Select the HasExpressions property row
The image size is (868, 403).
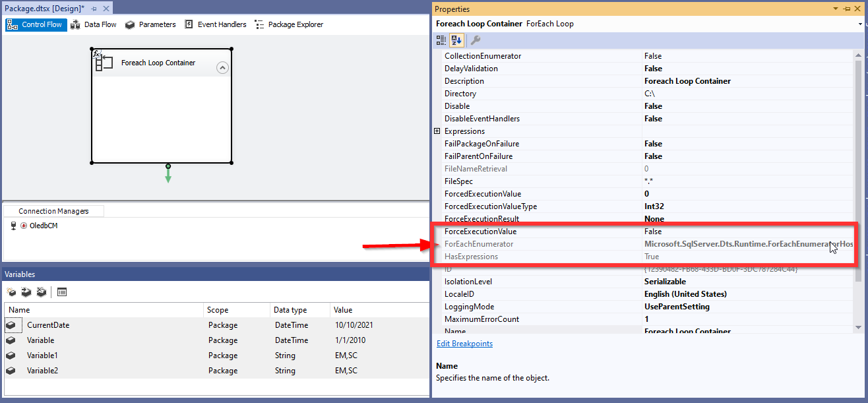[x=647, y=257]
